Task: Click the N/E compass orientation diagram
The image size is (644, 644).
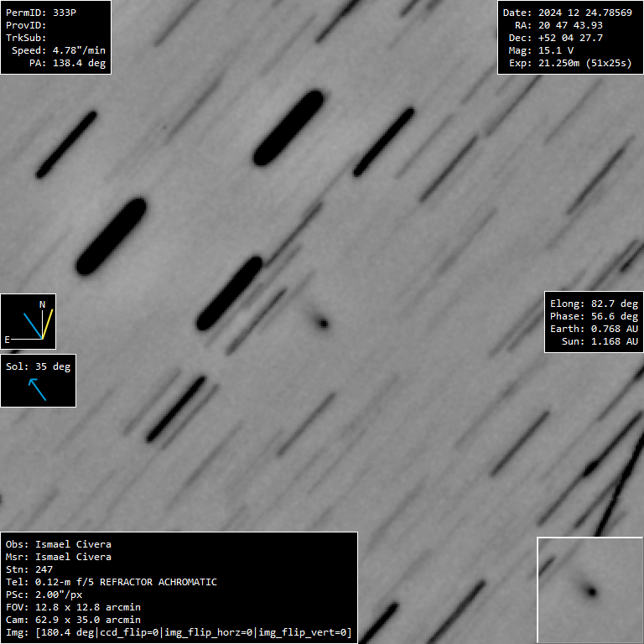Action: coord(29,322)
